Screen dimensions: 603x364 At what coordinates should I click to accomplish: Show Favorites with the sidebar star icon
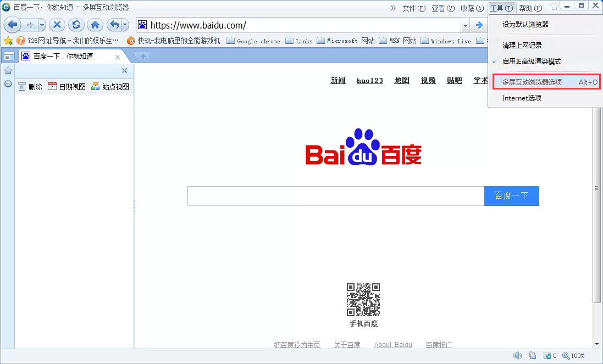[8, 71]
